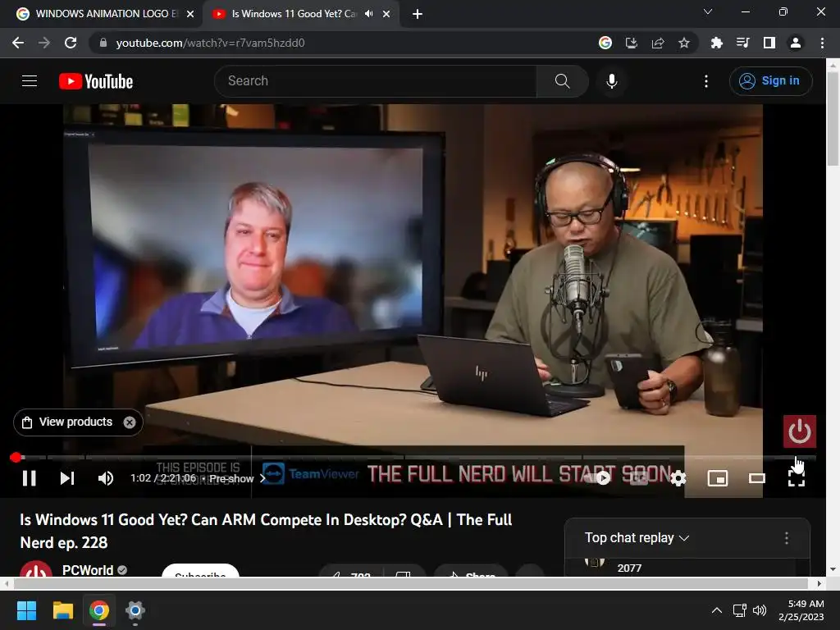Expand the Pre-show chapter chevron
Image resolution: width=840 pixels, height=630 pixels.
coord(262,478)
